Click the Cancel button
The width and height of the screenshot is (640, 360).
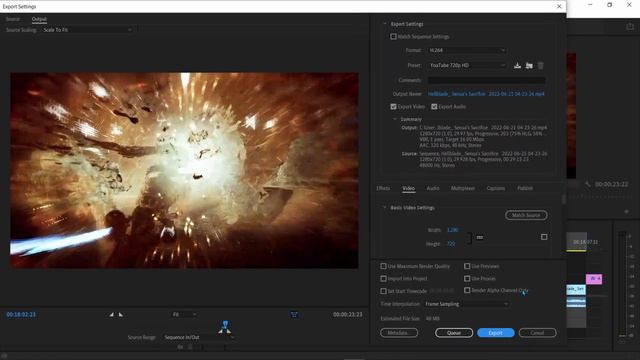(537, 333)
